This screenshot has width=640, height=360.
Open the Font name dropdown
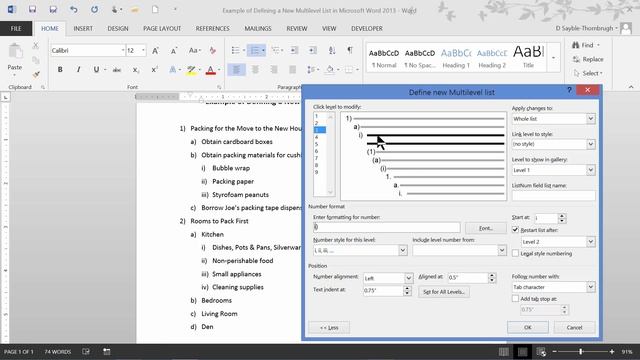122,51
